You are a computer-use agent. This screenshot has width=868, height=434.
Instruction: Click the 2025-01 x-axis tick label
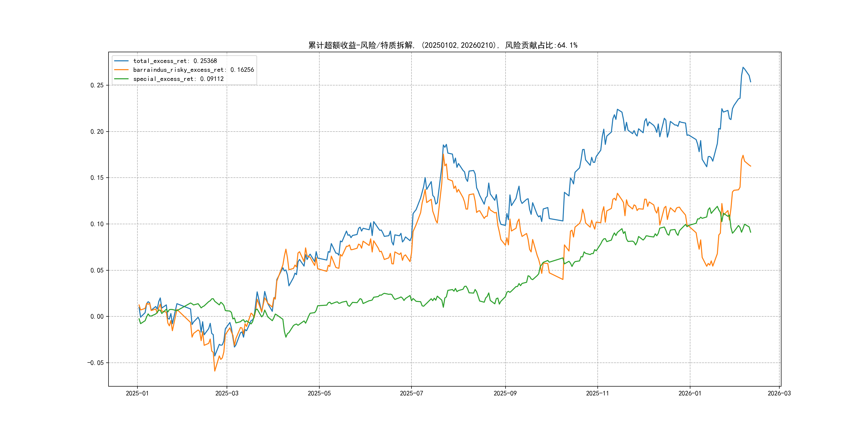click(x=137, y=393)
